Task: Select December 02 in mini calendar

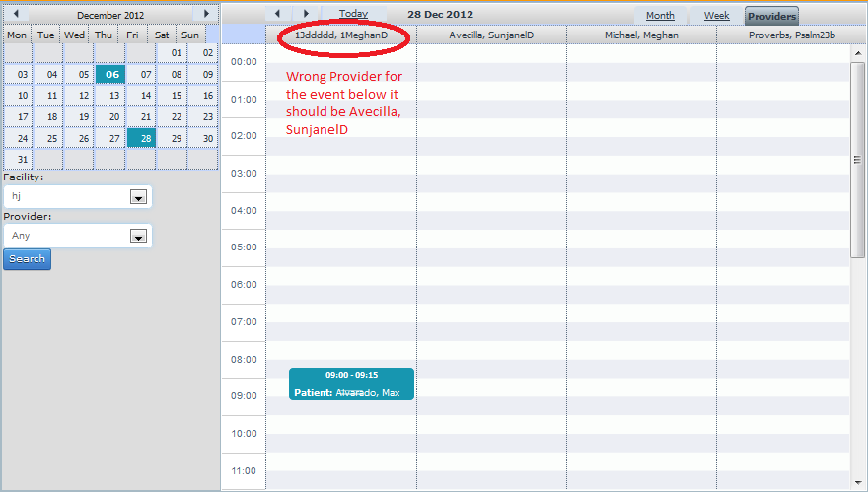Action: coord(202,53)
